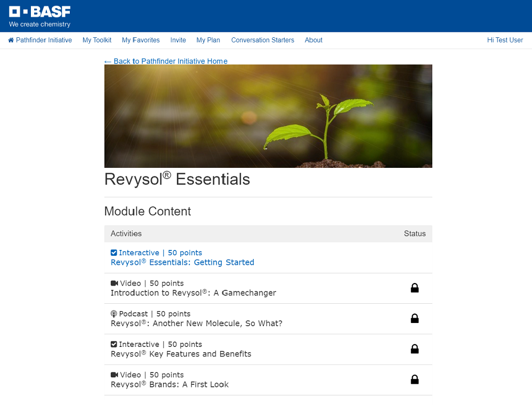This screenshot has width=532, height=405.
Task: Go to My Favorites
Action: 141,40
